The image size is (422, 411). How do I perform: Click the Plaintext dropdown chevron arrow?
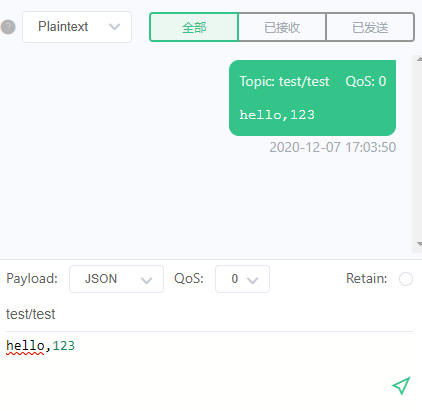[x=114, y=27]
